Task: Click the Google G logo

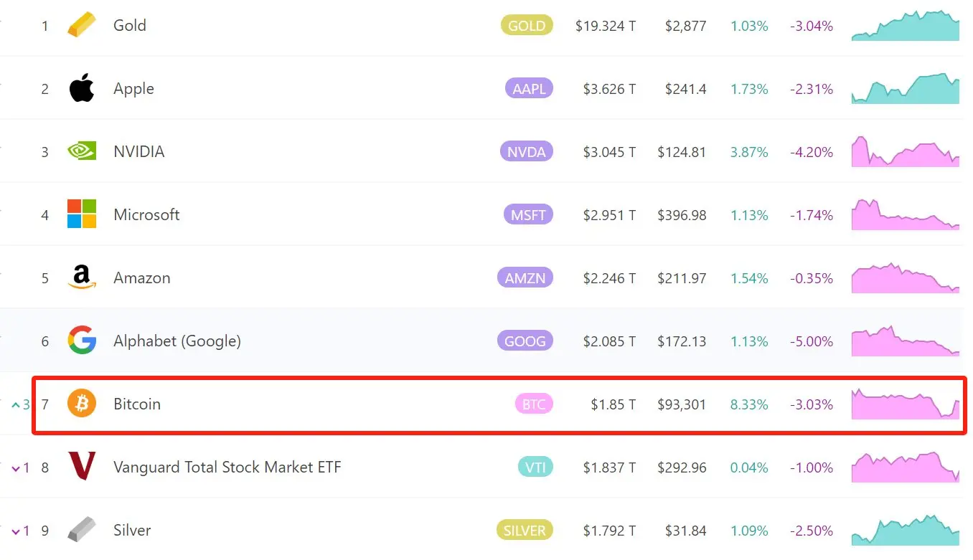Action: point(81,341)
